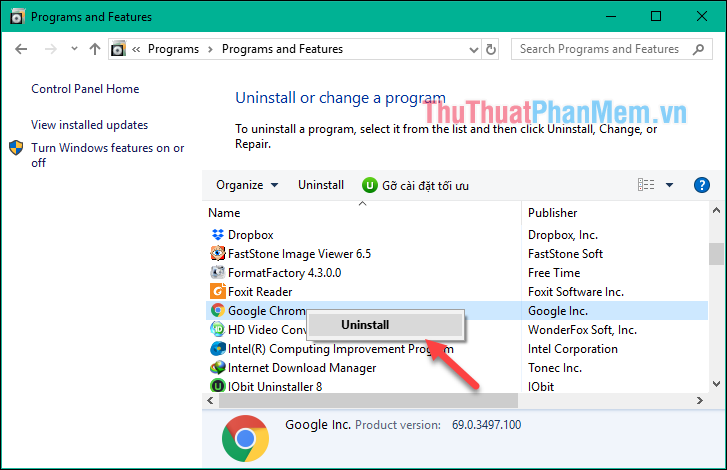
Task: Click Uninstall in the toolbar
Action: coord(321,185)
